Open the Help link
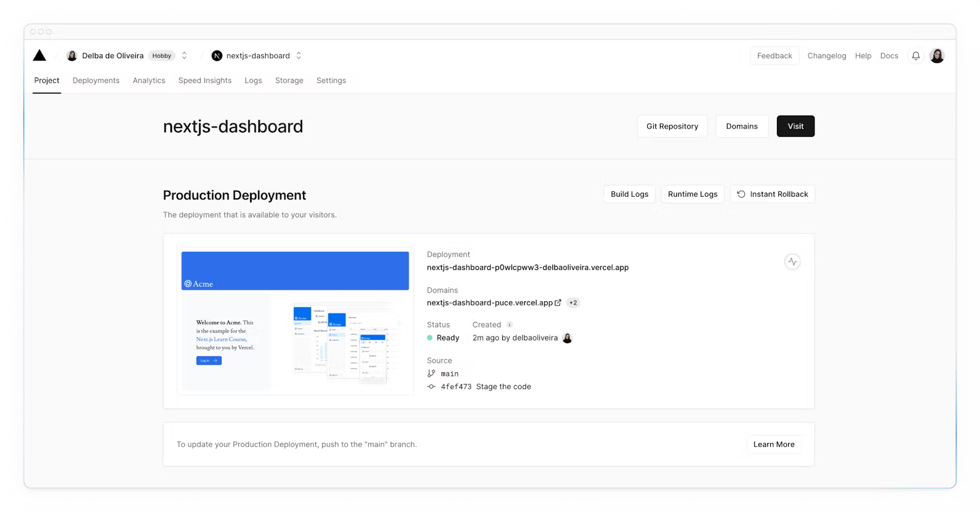 click(x=863, y=56)
